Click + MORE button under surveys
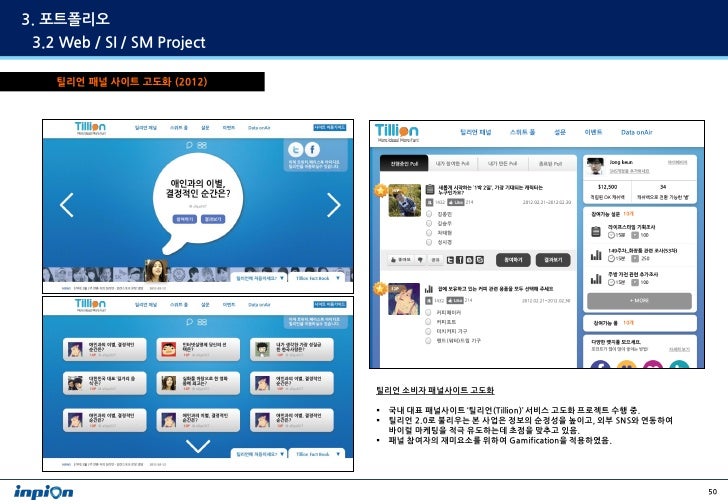The height and width of the screenshot is (504, 728). [639, 301]
